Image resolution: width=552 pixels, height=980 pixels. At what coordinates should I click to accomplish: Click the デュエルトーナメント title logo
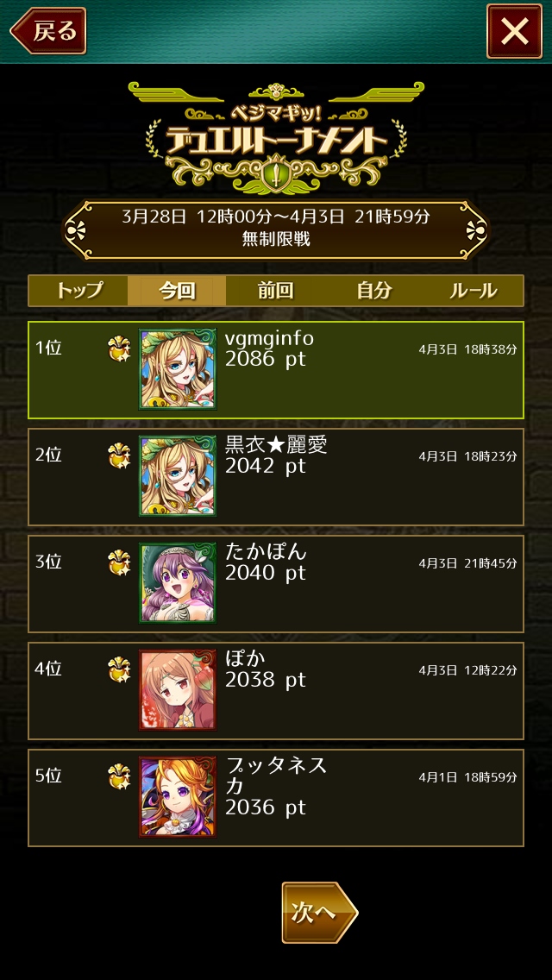click(276, 136)
